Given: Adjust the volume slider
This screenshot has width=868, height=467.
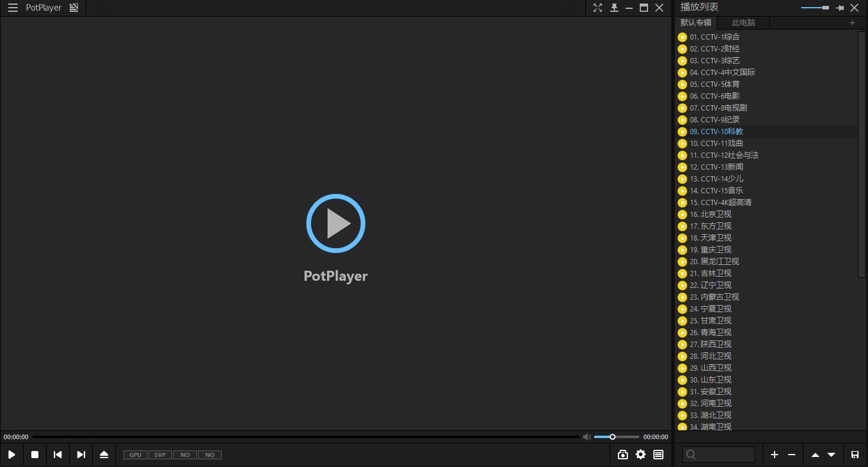Looking at the screenshot, I should [616, 437].
